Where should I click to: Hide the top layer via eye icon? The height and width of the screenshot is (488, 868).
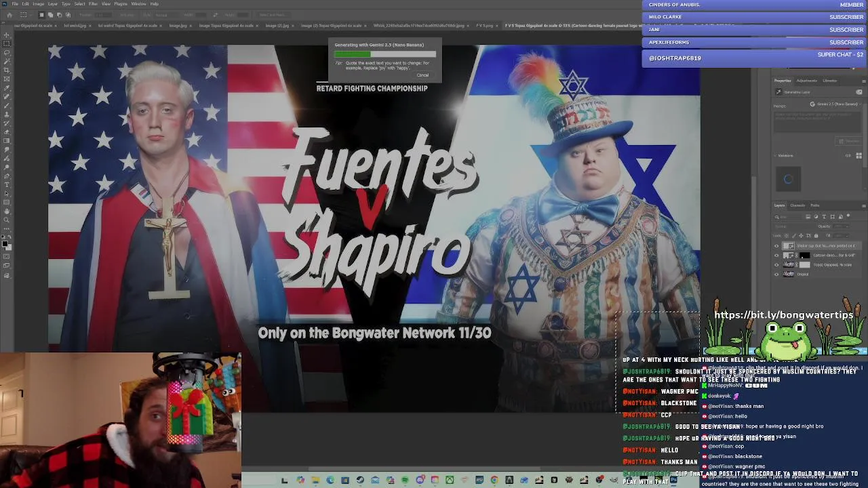pyautogui.click(x=776, y=246)
